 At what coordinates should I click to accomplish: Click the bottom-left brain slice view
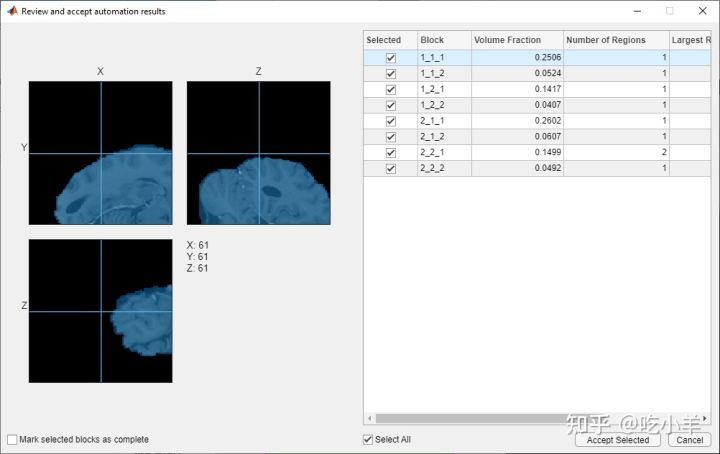pos(100,311)
